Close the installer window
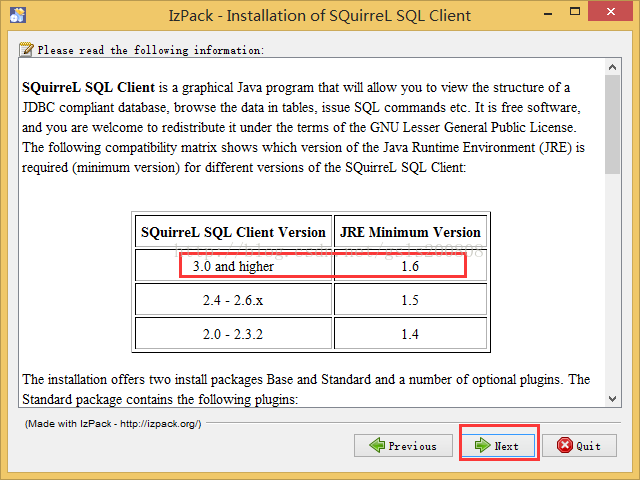Screen dimensions: 640x480 611,12
